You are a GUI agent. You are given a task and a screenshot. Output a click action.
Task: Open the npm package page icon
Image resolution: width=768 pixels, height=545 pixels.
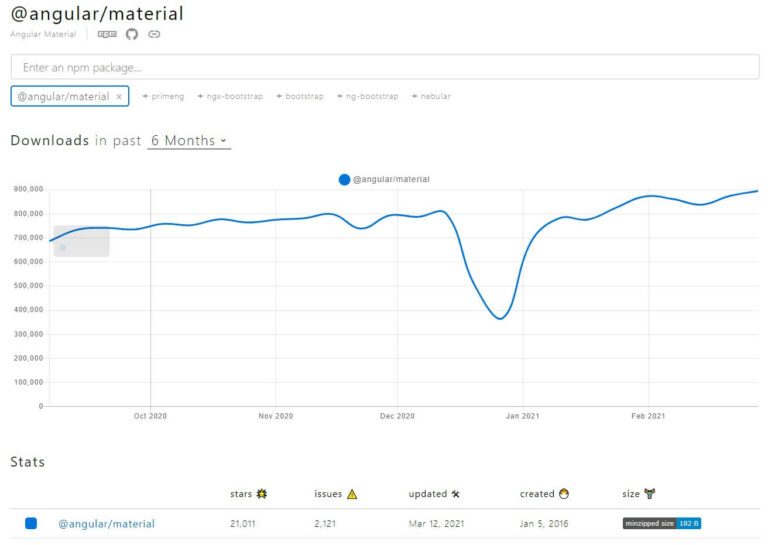click(107, 34)
